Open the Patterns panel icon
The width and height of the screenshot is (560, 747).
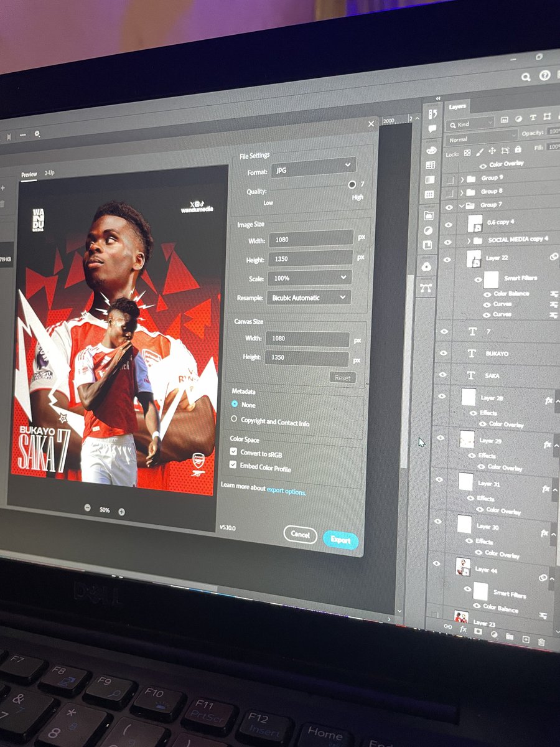[x=429, y=194]
